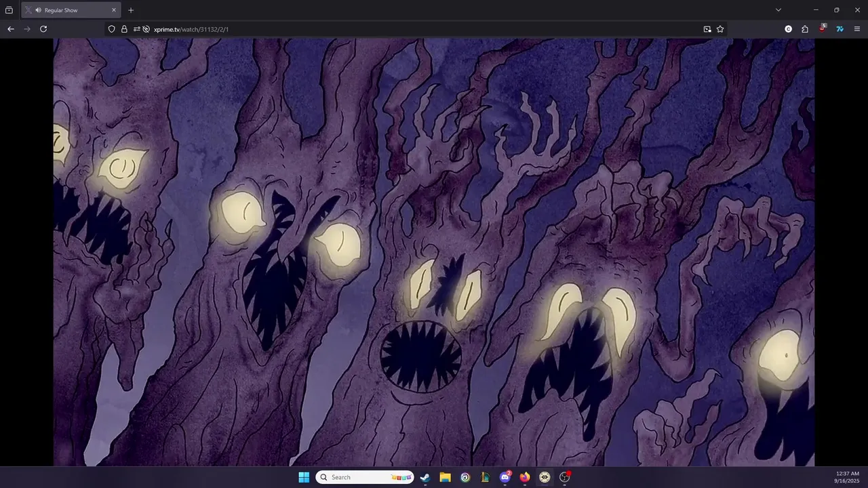Viewport: 868px width, 488px height.
Task: Click autoplay blocked icon in address bar
Action: pyautogui.click(x=146, y=29)
